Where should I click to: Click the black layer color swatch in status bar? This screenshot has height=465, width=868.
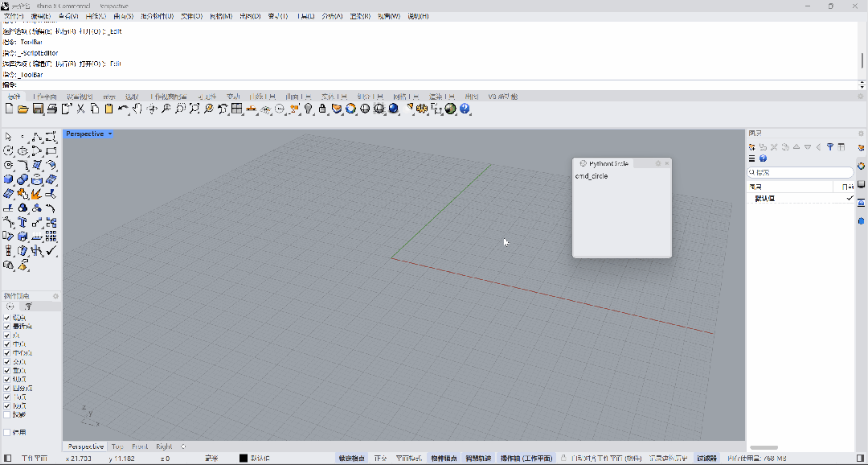point(244,459)
